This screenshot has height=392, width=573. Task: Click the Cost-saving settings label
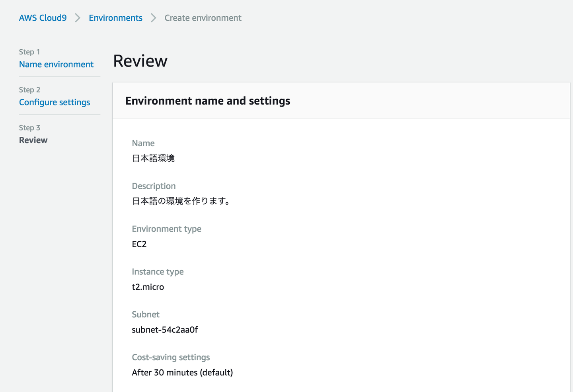coord(171,357)
